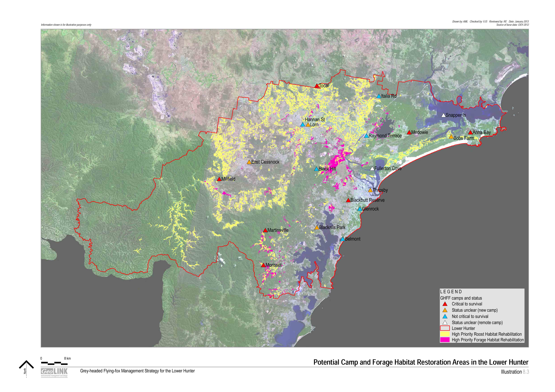Viewport: 555px width, 392px height.
Task: Click the blue legend triangle Not critical
Action: click(x=445, y=316)
